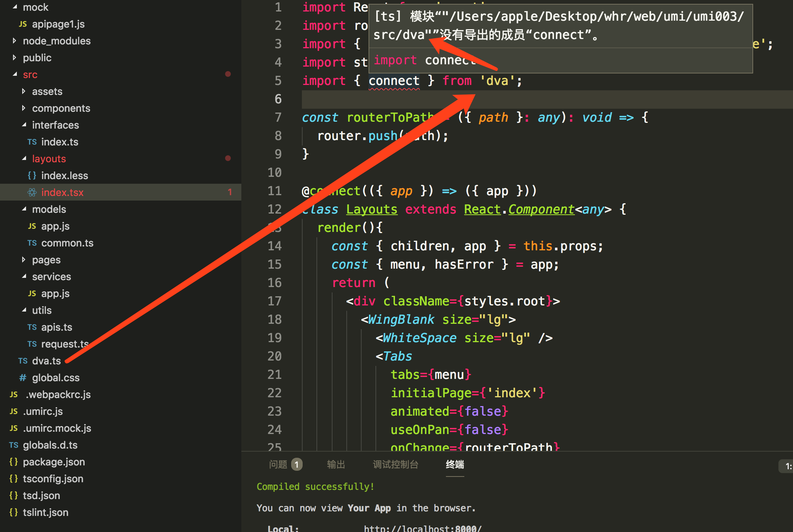Switch to the 终端 terminal tab
793x532 pixels.
(455, 464)
